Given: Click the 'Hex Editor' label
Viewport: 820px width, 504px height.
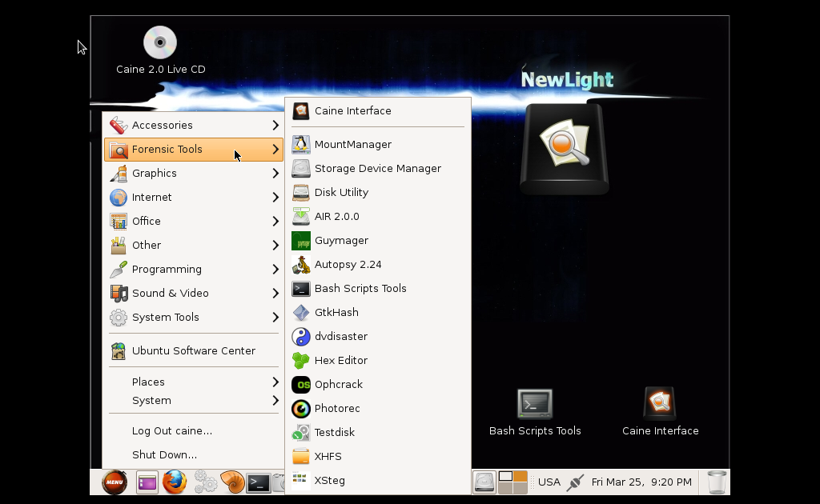Looking at the screenshot, I should pos(341,360).
